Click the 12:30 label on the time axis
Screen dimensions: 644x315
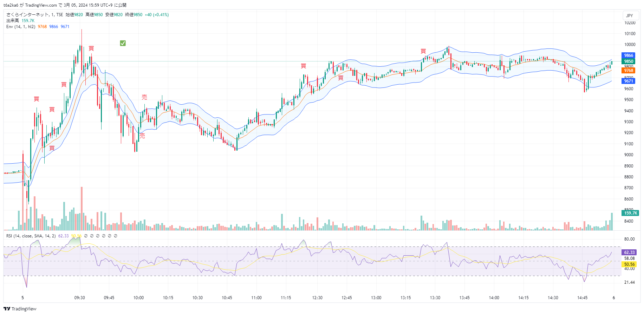pyautogui.click(x=317, y=298)
